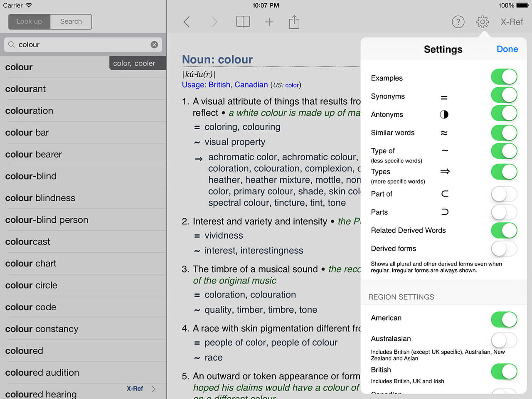Screen dimensions: 532x399
Task: Select colour code entry
Action: (x=83, y=307)
